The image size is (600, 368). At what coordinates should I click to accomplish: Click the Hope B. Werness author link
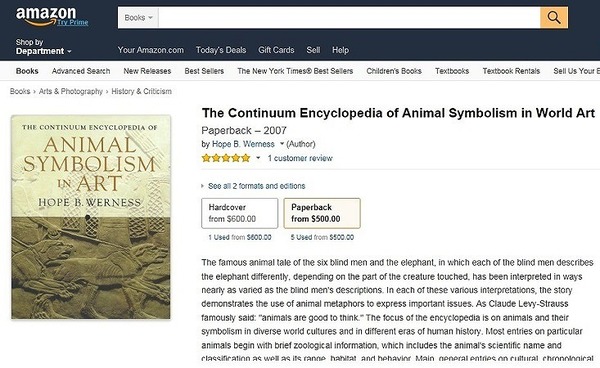[243, 144]
